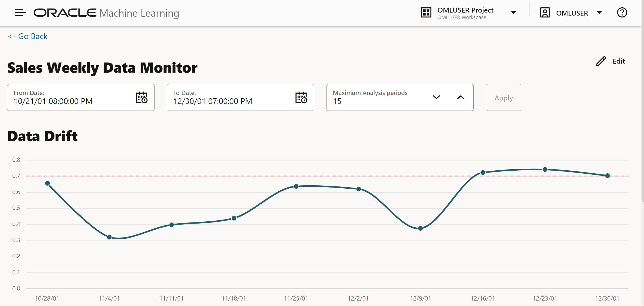The image size is (644, 306).
Task: Click the vertical scrollbar on right
Action: click(642, 115)
